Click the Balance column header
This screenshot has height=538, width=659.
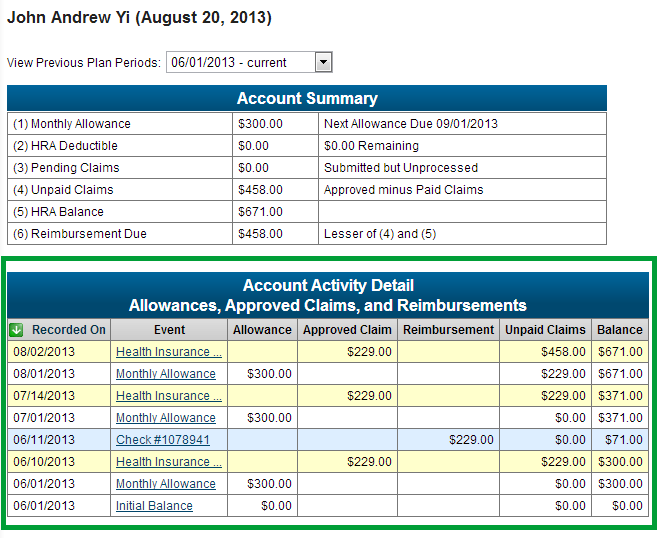click(619, 330)
